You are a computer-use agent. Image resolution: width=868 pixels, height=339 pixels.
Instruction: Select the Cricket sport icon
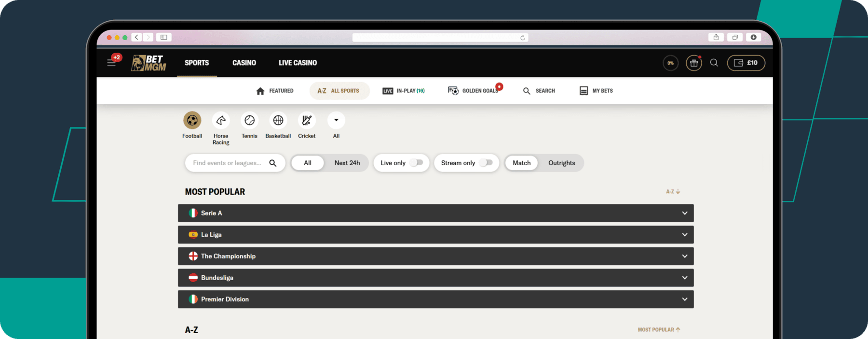[307, 120]
